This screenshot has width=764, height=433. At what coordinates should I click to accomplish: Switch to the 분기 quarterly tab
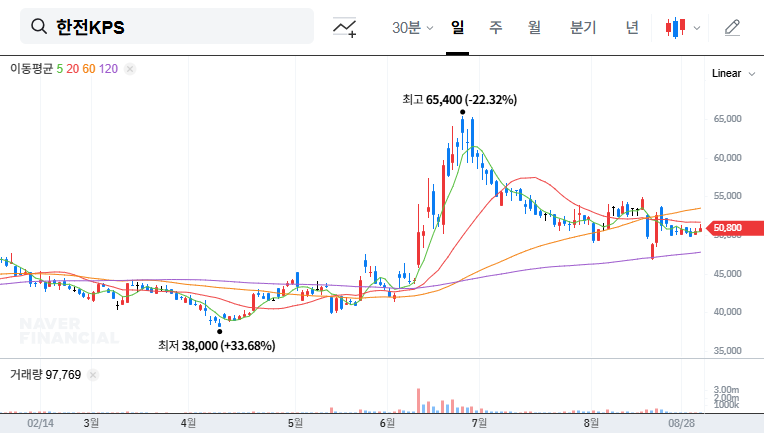[x=583, y=27]
